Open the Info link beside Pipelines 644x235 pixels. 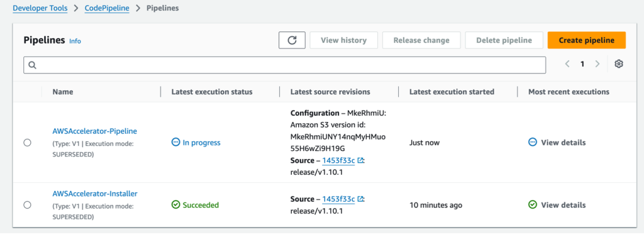point(75,41)
